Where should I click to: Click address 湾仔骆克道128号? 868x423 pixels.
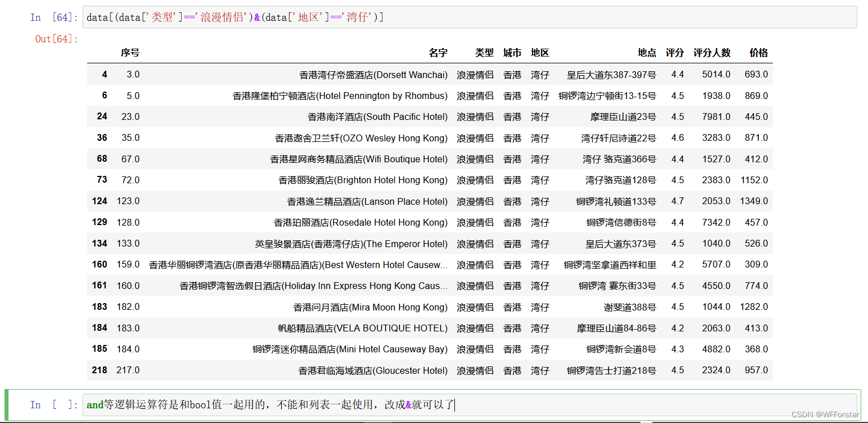pos(621,180)
